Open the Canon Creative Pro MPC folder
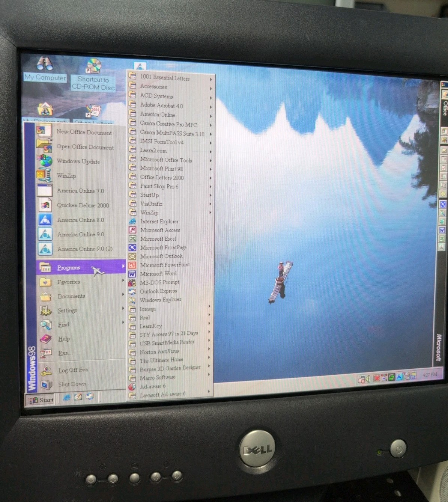This screenshot has width=448, height=502. [x=171, y=124]
